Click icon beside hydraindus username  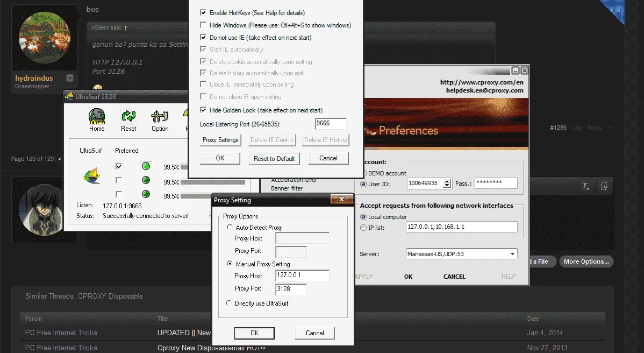70,78
